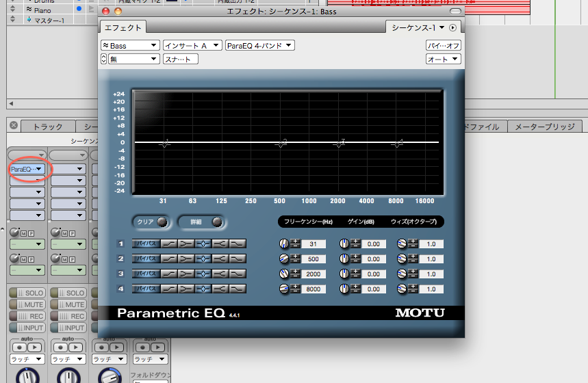The width and height of the screenshot is (588, 383).
Task: Open the インサート A dropdown
Action: pyautogui.click(x=192, y=46)
